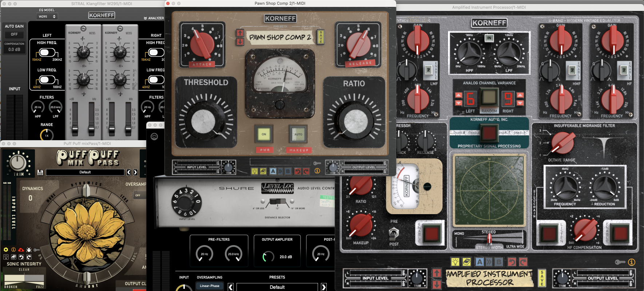Open the Default presets field in the Level-Loc plugin

277,287
